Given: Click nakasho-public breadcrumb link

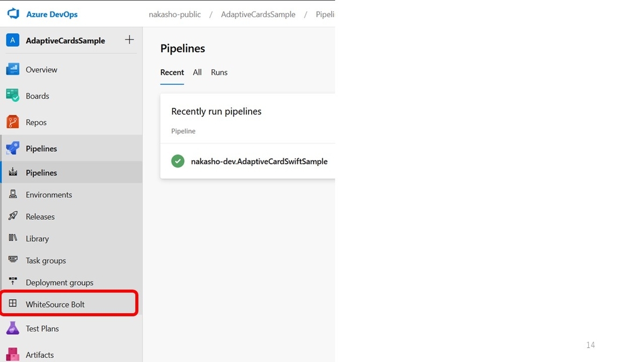Looking at the screenshot, I should [x=175, y=14].
